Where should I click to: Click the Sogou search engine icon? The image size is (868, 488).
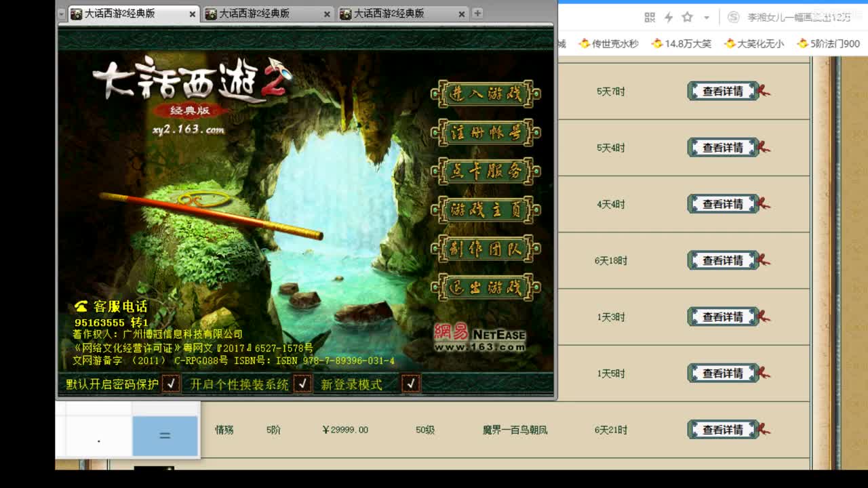pyautogui.click(x=733, y=17)
